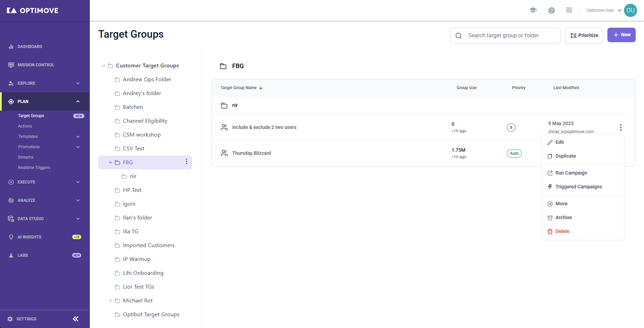Click the priority 8 badge

511,128
